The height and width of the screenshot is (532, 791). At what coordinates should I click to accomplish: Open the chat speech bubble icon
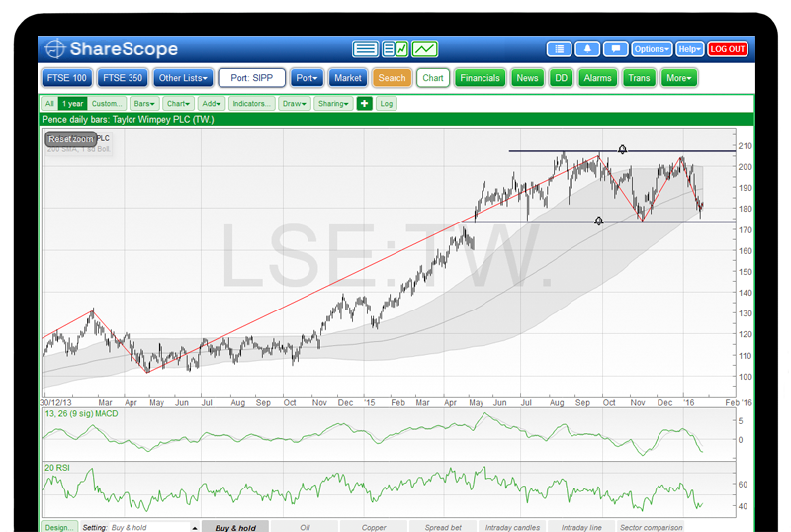point(615,49)
